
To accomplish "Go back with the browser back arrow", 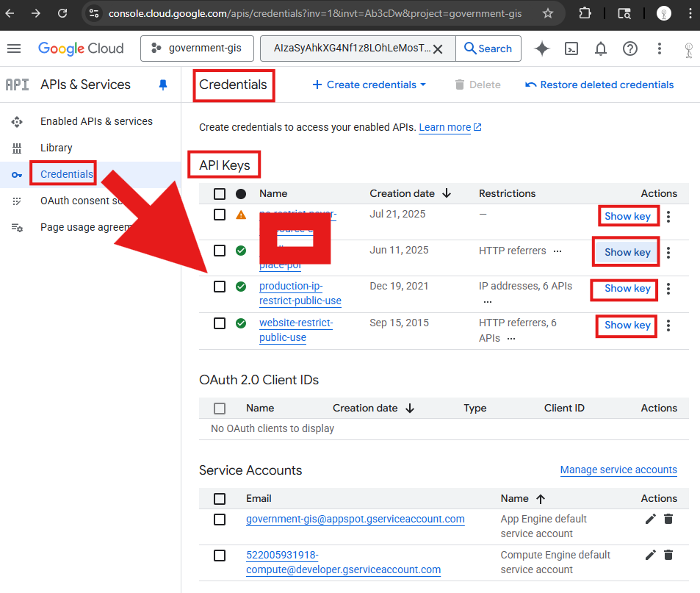I will (x=10, y=13).
